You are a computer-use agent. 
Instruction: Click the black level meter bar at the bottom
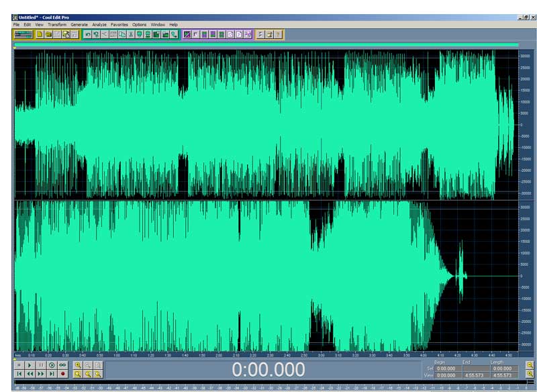[x=271, y=382]
